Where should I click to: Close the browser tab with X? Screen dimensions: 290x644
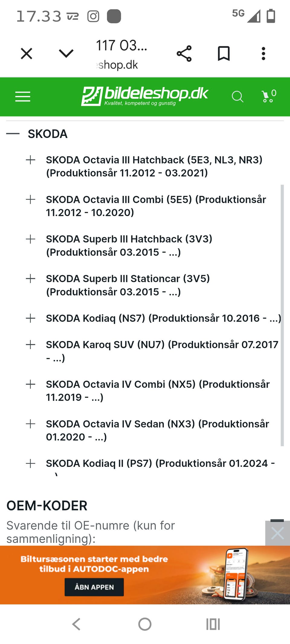(27, 54)
